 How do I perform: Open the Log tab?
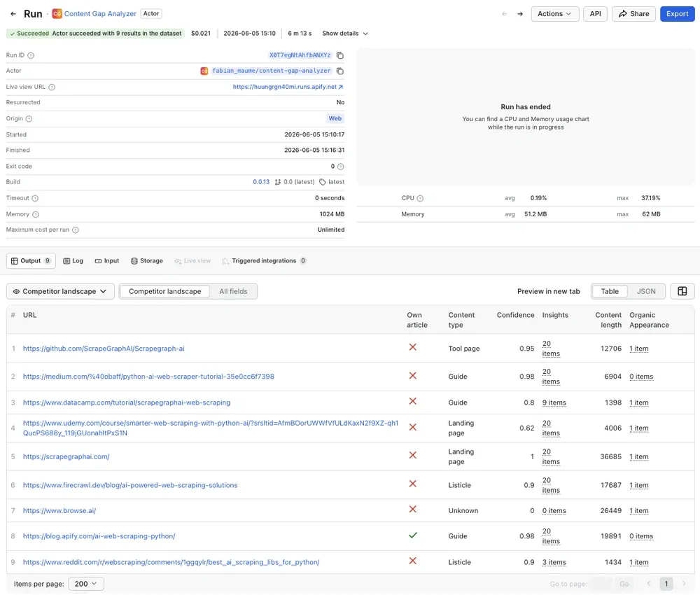click(x=73, y=260)
